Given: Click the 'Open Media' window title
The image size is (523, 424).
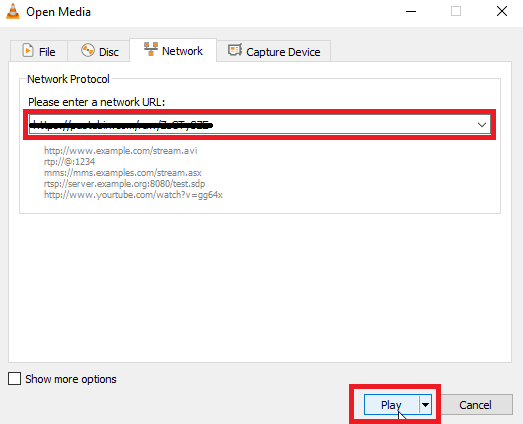Looking at the screenshot, I should (x=58, y=12).
